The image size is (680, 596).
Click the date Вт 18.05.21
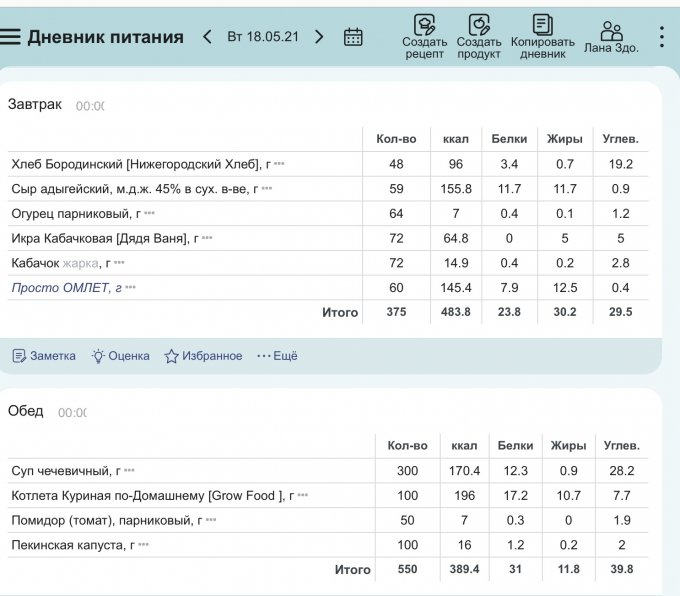262,37
